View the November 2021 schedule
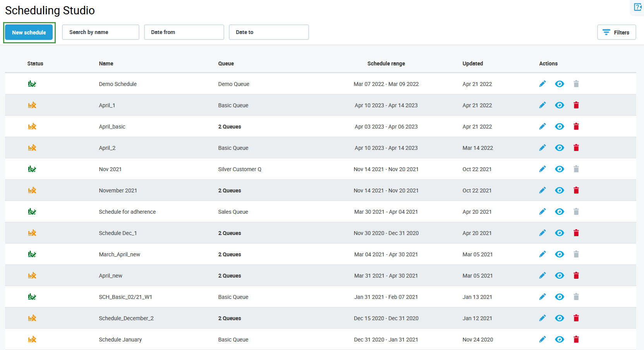The image size is (644, 350). (559, 190)
